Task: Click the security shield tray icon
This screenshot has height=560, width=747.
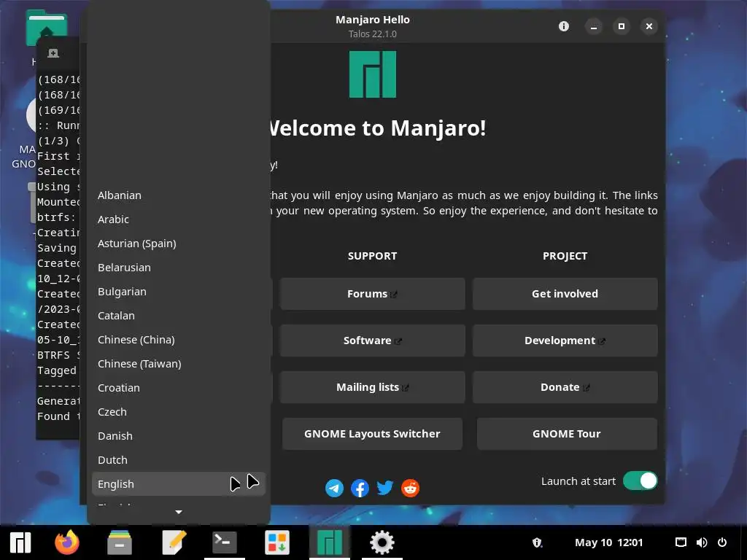Action: (537, 542)
